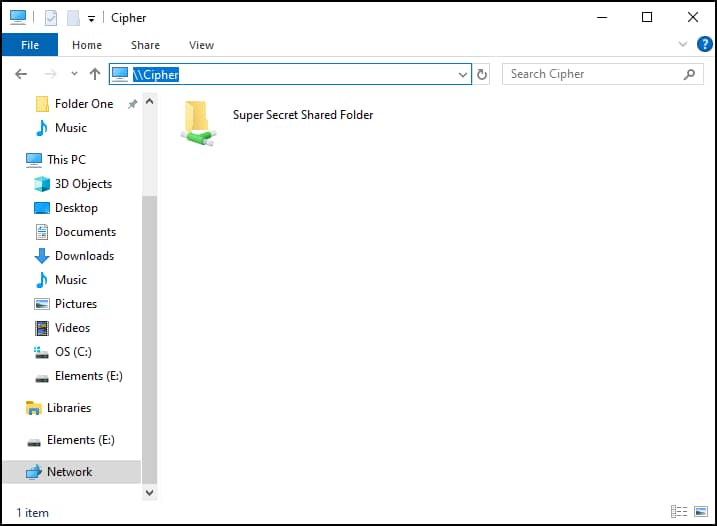Open Customize Quick Access Toolbar dropdown
Viewport: 717px width, 526px height.
point(91,18)
